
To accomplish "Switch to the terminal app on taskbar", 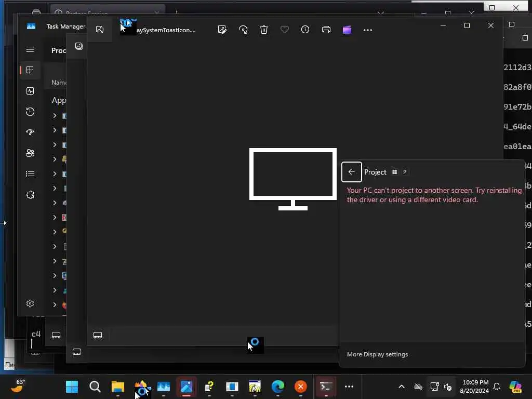I will coord(325,387).
